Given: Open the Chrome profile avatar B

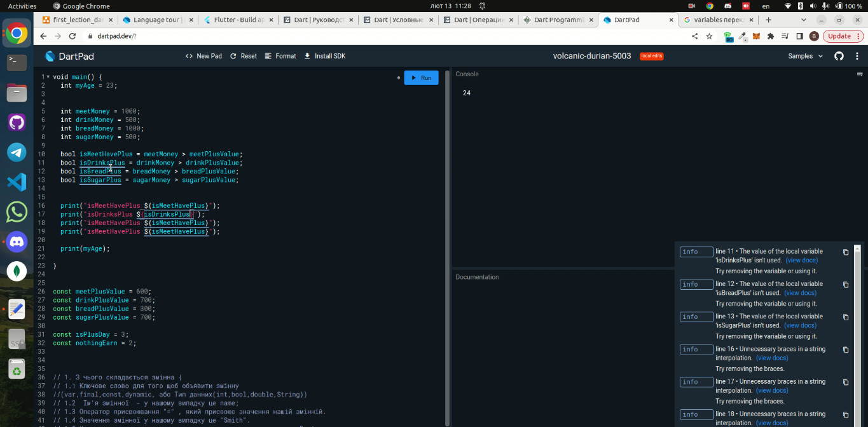Looking at the screenshot, I should tap(815, 36).
